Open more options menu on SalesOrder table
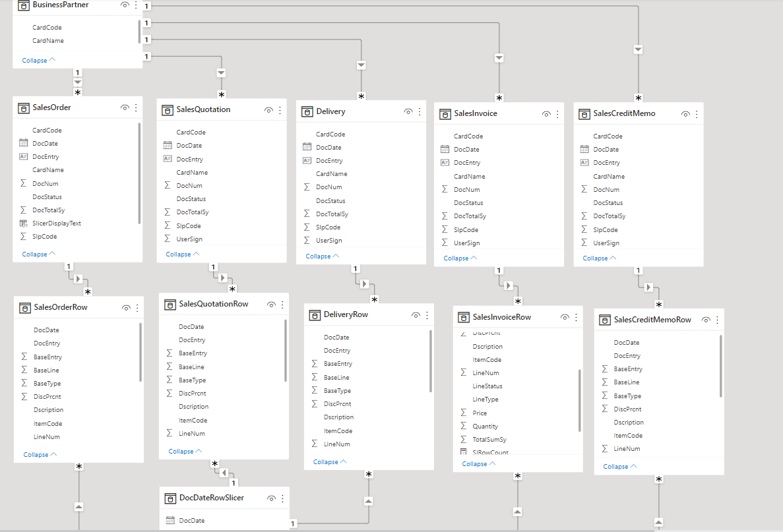783x532 pixels. tap(136, 107)
